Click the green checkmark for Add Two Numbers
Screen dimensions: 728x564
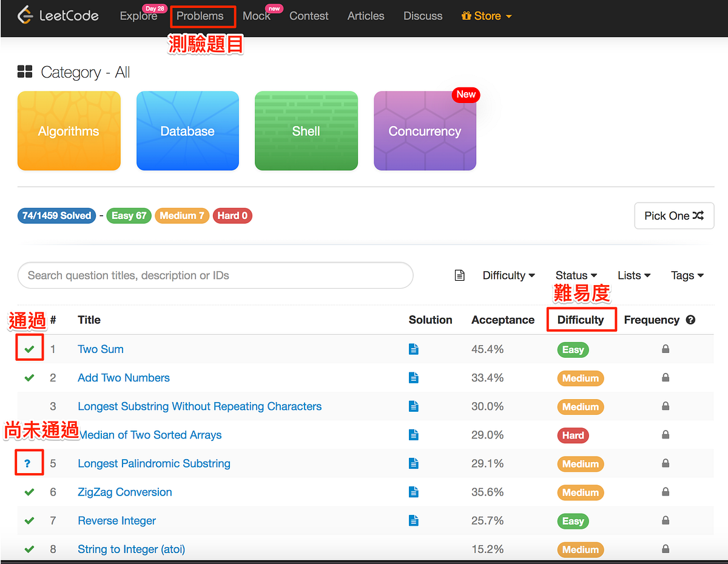point(29,378)
